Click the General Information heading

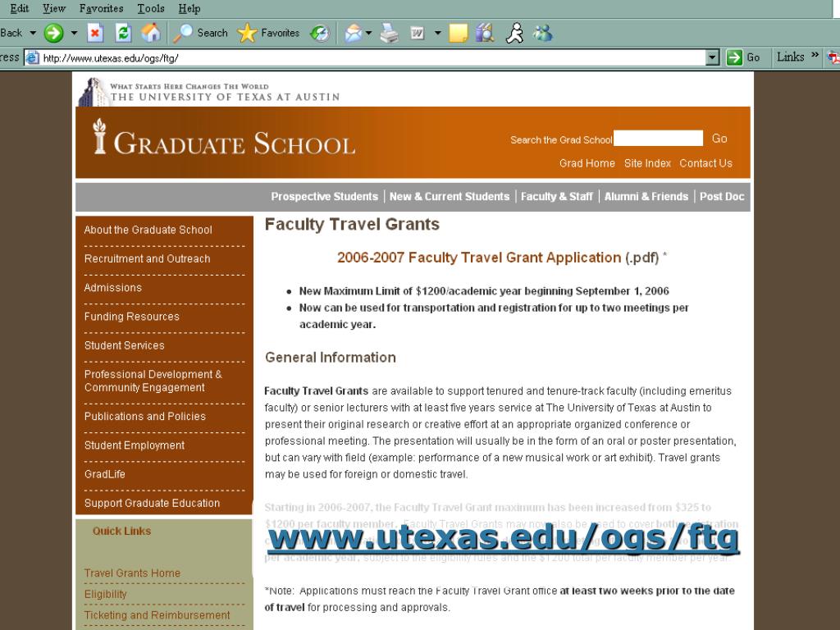pyautogui.click(x=330, y=358)
